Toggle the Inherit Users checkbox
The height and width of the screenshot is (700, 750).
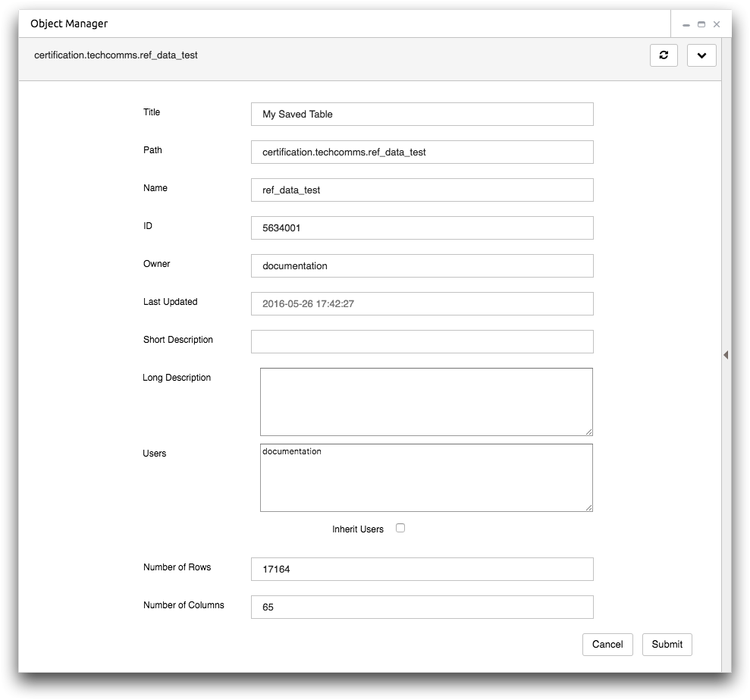click(x=400, y=528)
